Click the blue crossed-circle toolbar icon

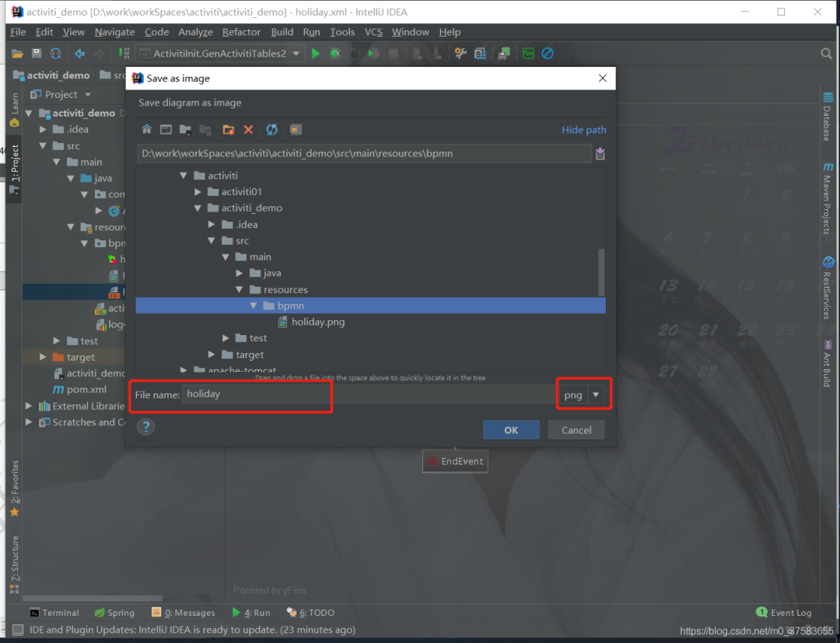[x=548, y=54]
